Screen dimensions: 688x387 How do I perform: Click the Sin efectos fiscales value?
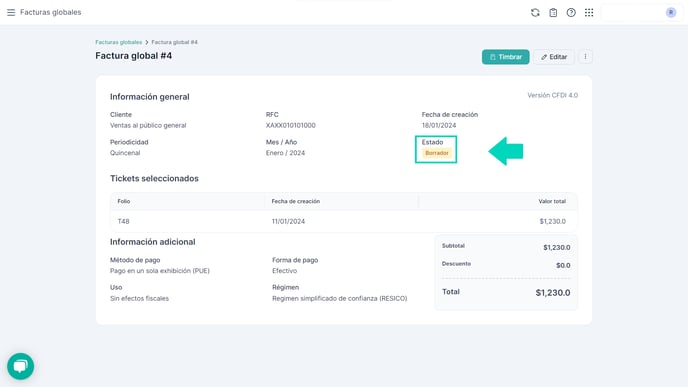(139, 298)
